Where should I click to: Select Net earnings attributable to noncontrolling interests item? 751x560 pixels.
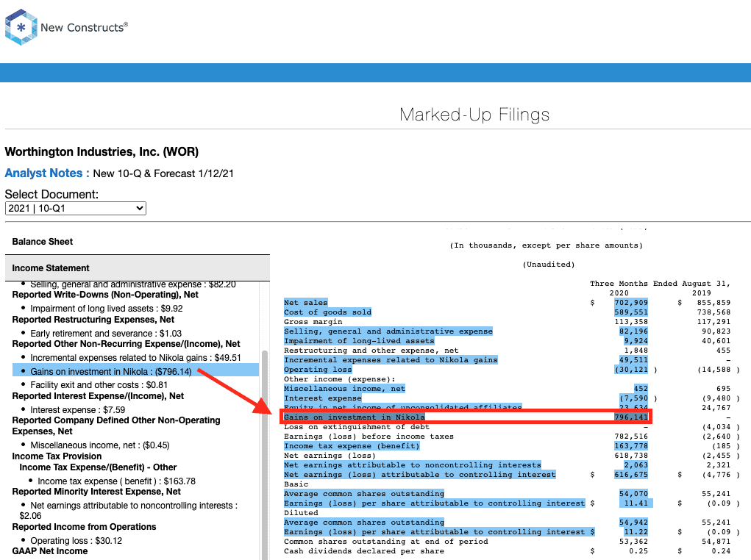(x=129, y=510)
